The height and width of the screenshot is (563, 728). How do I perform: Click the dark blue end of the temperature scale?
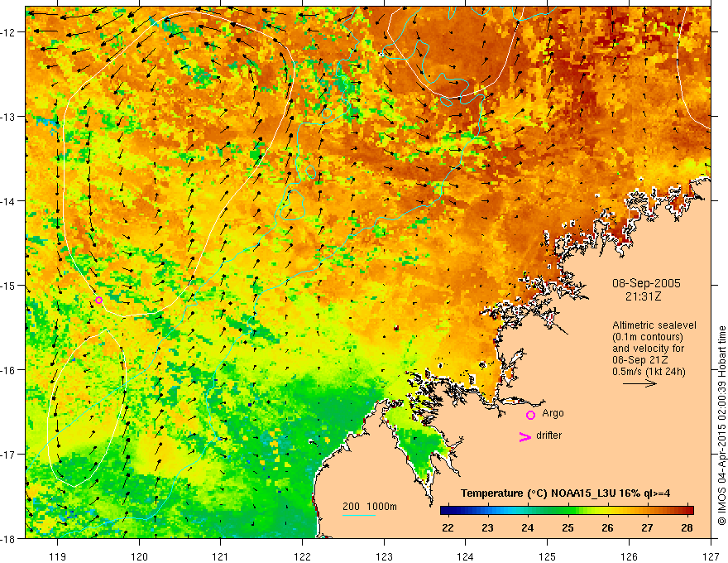445,510
